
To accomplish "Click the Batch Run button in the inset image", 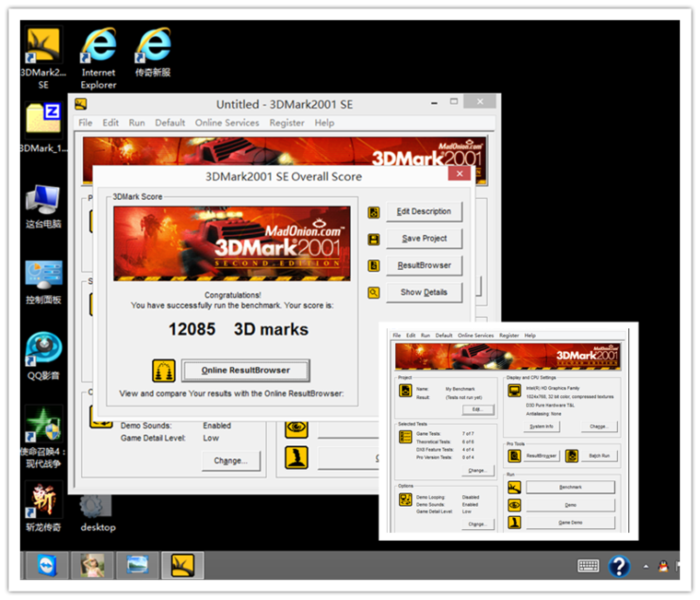I will [x=599, y=455].
